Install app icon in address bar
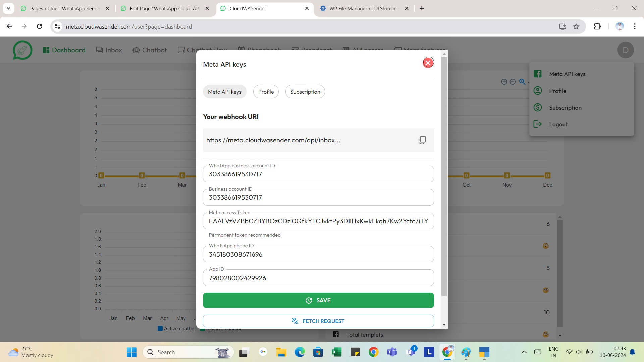The image size is (644, 362). [562, 26]
